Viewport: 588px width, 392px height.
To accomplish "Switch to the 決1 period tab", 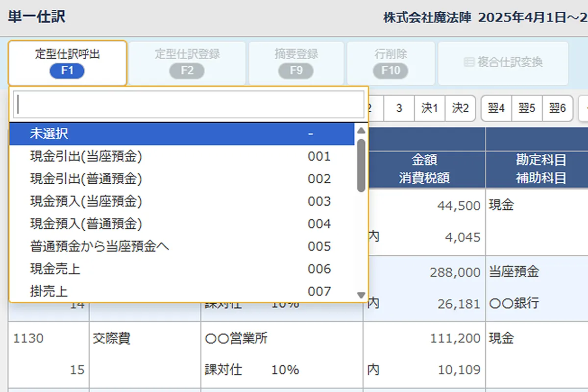I will point(430,108).
